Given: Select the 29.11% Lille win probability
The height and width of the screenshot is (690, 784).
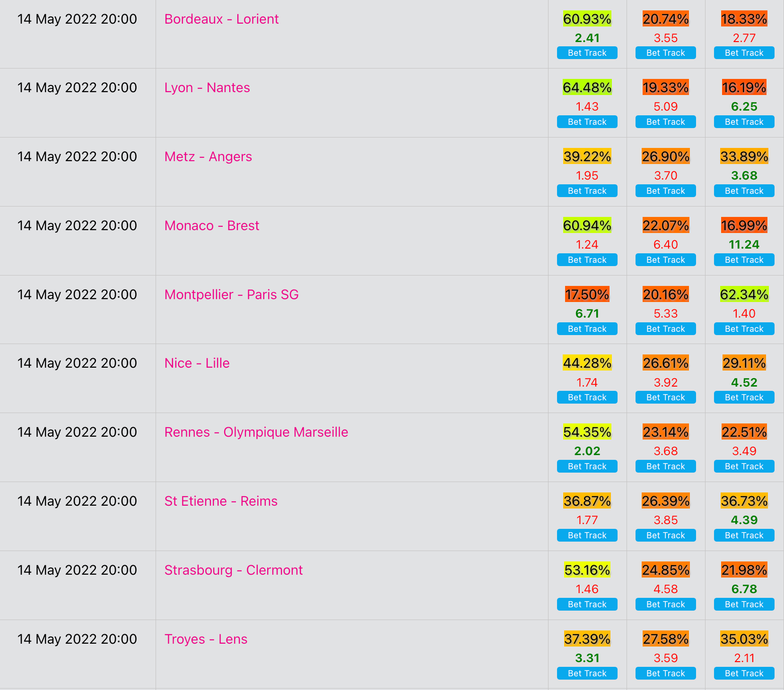Looking at the screenshot, I should coord(744,363).
